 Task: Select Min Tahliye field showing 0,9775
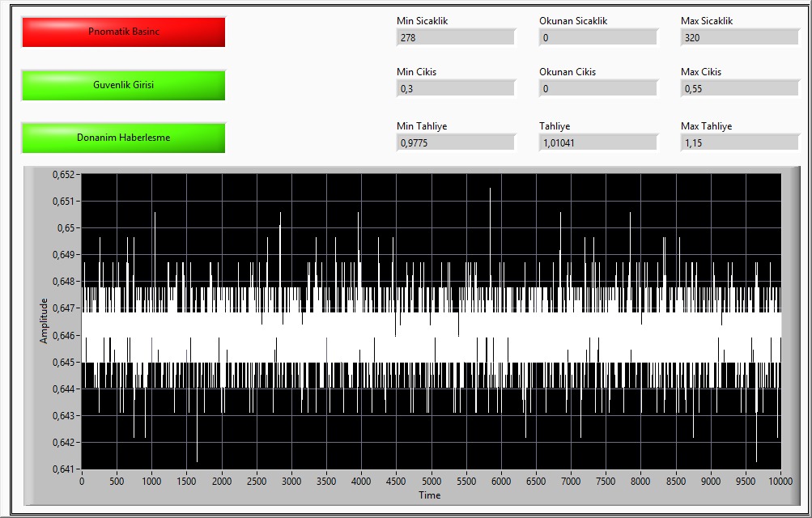click(x=455, y=142)
